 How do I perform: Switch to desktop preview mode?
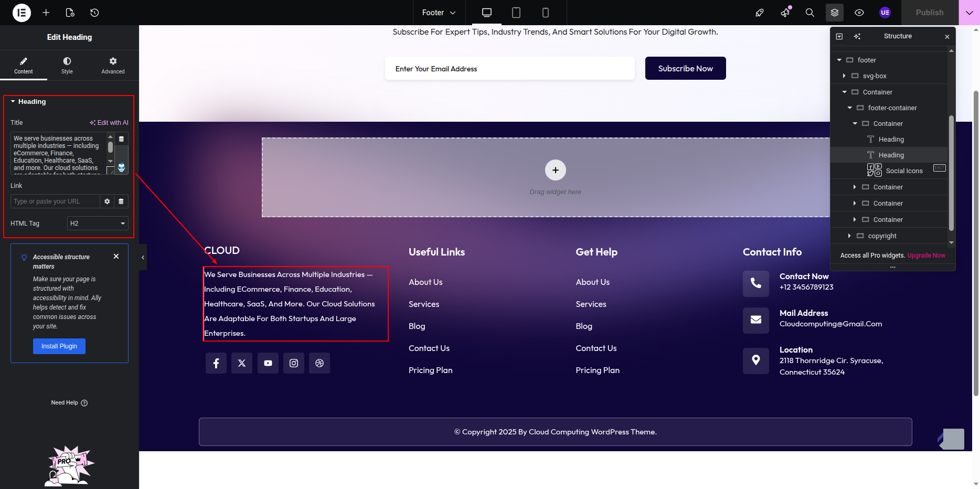coord(487,13)
